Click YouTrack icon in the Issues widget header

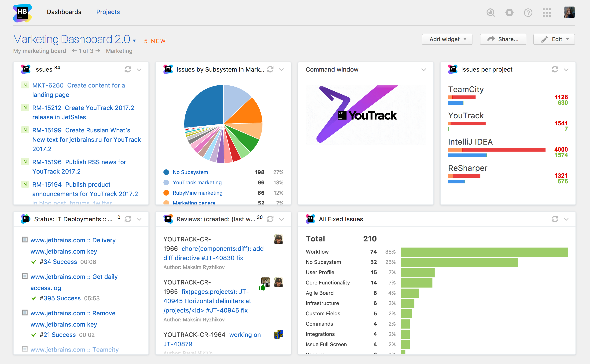click(26, 69)
